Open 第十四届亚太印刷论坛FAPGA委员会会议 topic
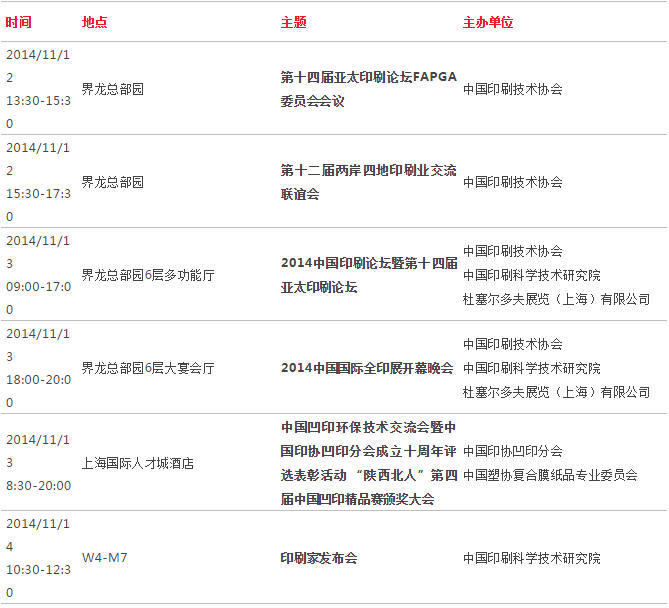This screenshot has width=669, height=608. tap(369, 89)
